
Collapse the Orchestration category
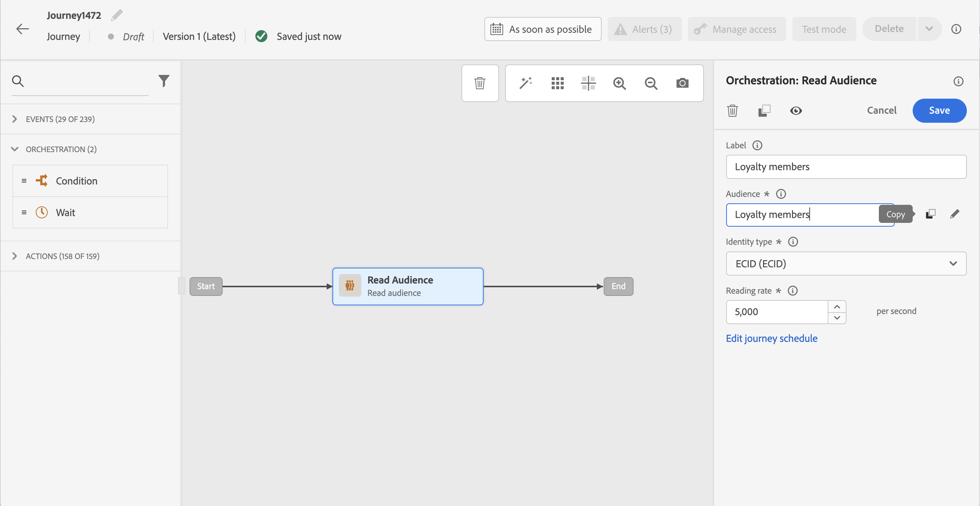point(15,149)
